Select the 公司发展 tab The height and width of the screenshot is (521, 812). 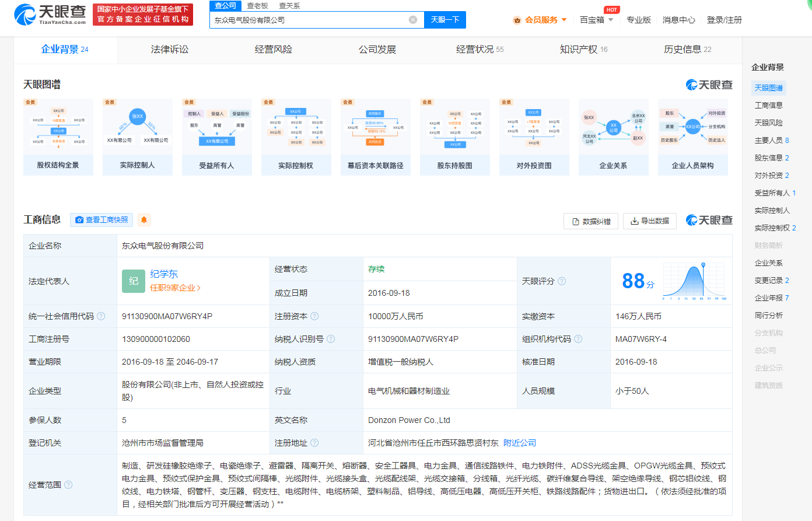coord(377,50)
